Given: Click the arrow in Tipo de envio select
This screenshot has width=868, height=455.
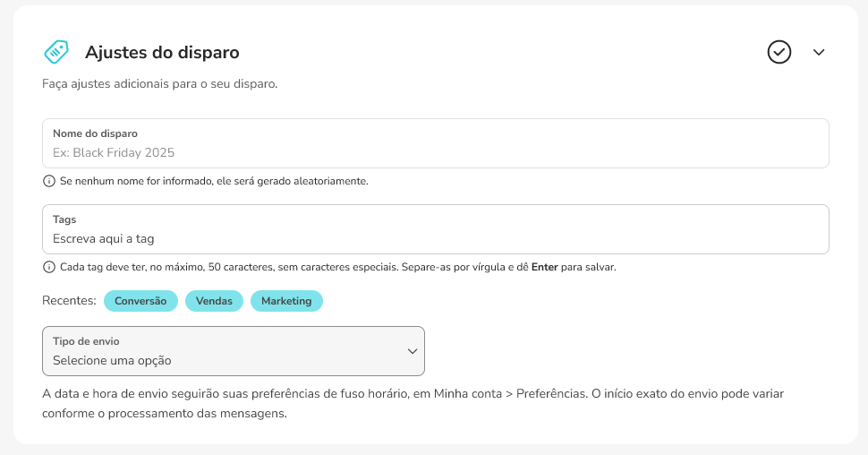Looking at the screenshot, I should (413, 351).
